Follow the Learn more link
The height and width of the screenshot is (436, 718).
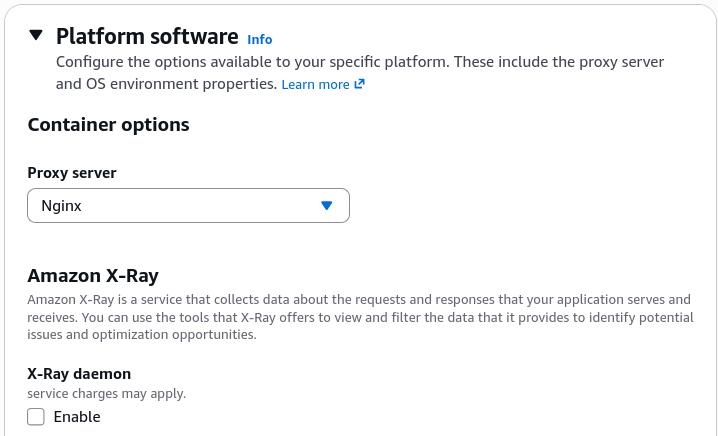pyautogui.click(x=315, y=84)
